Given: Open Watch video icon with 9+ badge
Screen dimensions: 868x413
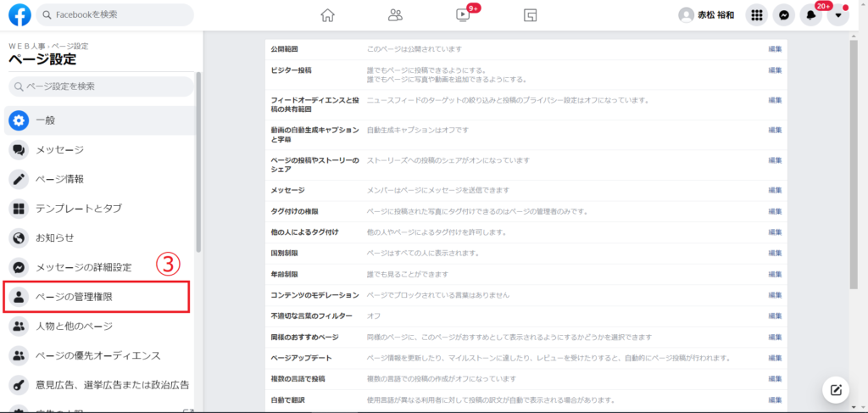Looking at the screenshot, I should (x=463, y=15).
